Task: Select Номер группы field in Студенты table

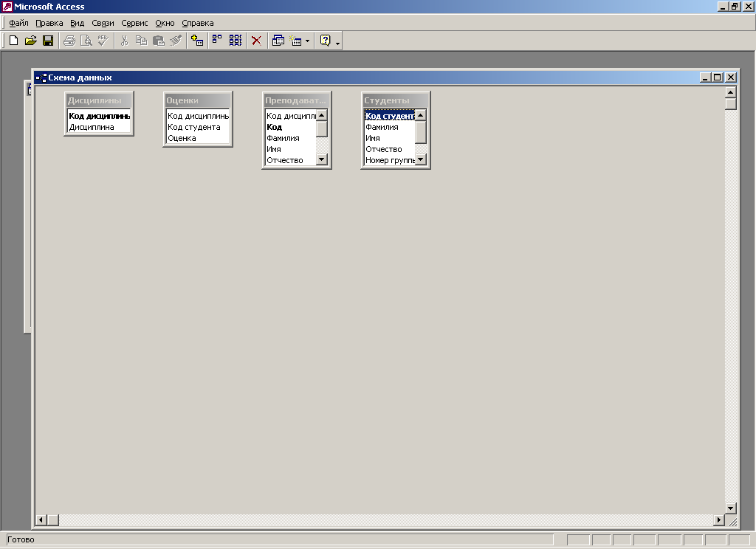Action: (390, 160)
